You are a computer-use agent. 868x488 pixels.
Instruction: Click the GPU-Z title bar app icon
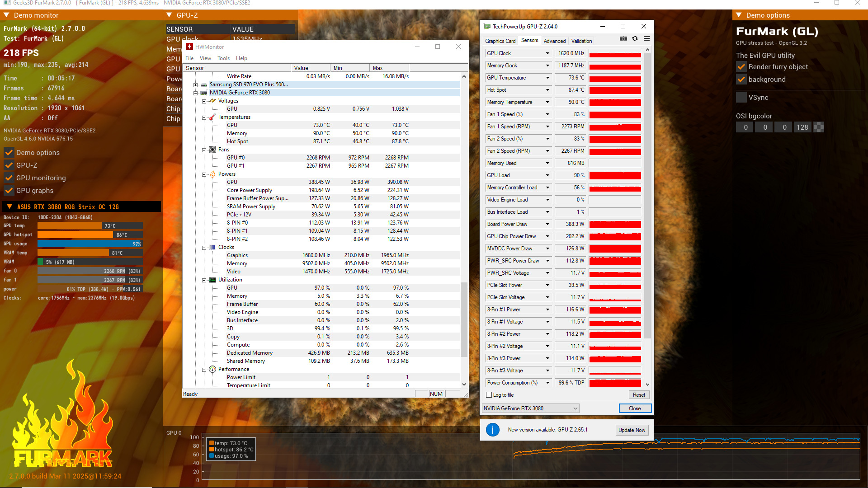[487, 27]
